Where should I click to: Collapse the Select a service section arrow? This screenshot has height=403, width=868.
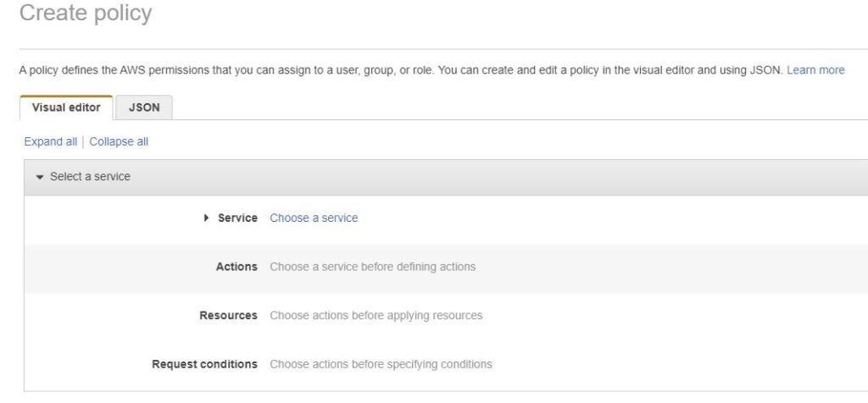point(39,177)
